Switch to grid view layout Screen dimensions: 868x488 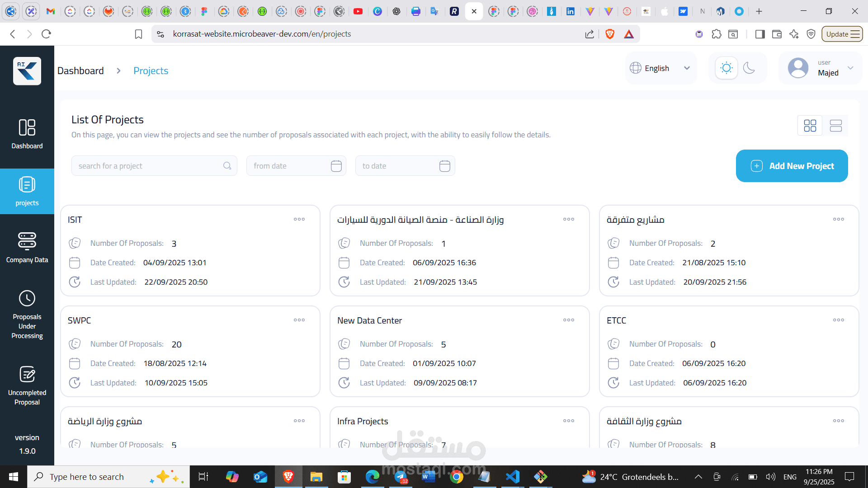810,126
